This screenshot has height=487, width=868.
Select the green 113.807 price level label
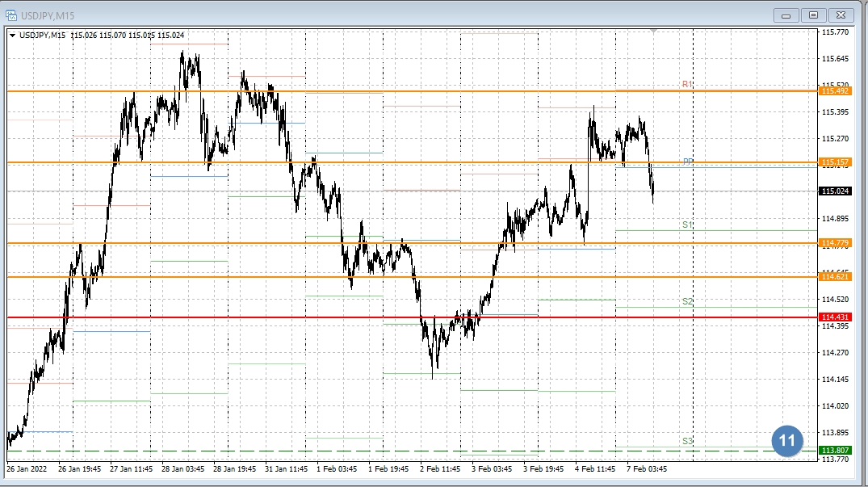point(835,450)
